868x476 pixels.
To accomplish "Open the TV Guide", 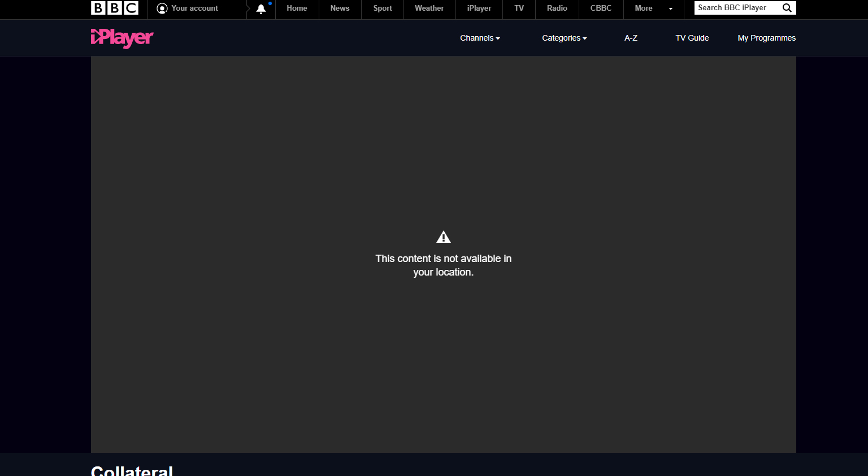I will 692,38.
